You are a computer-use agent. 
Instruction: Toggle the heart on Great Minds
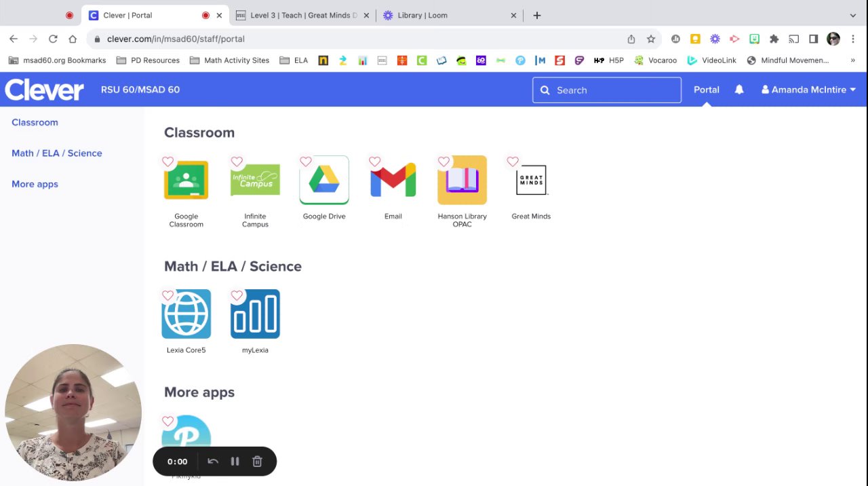[513, 162]
